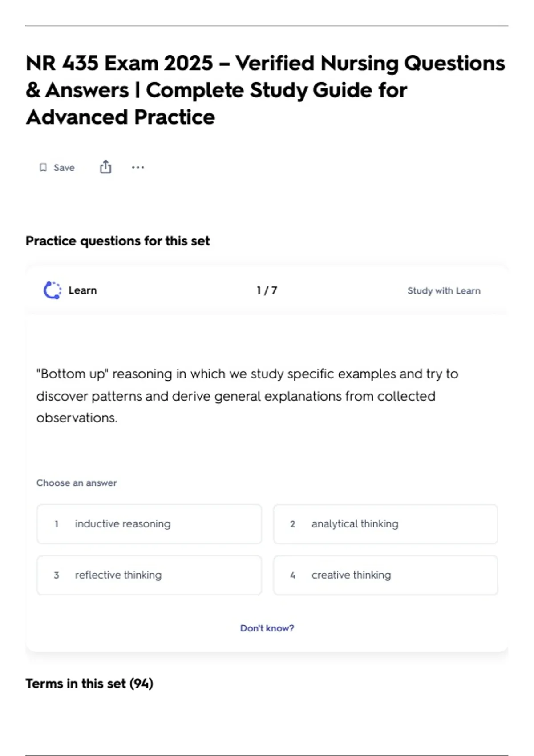Open the three-dot more options menu
Viewport: 534px width, 756px height.
click(138, 167)
